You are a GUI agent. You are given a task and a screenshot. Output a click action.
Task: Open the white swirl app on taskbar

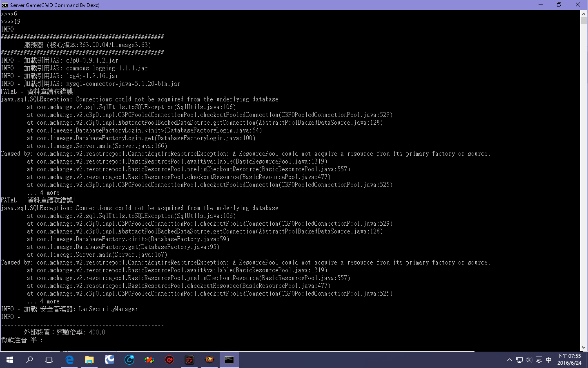109,360
